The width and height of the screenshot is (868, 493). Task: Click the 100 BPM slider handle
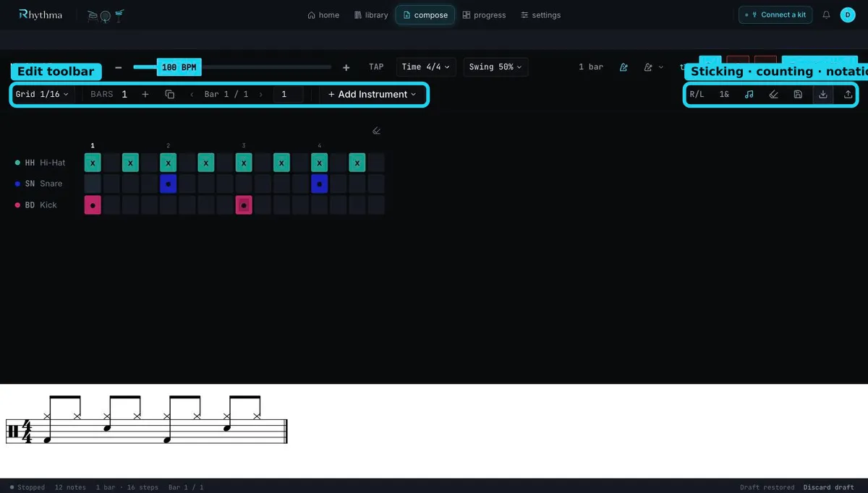pyautogui.click(x=179, y=67)
